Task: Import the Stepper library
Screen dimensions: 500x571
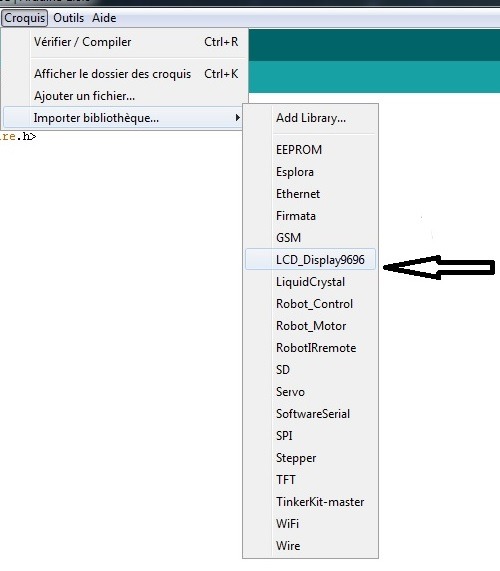Action: (x=311, y=458)
